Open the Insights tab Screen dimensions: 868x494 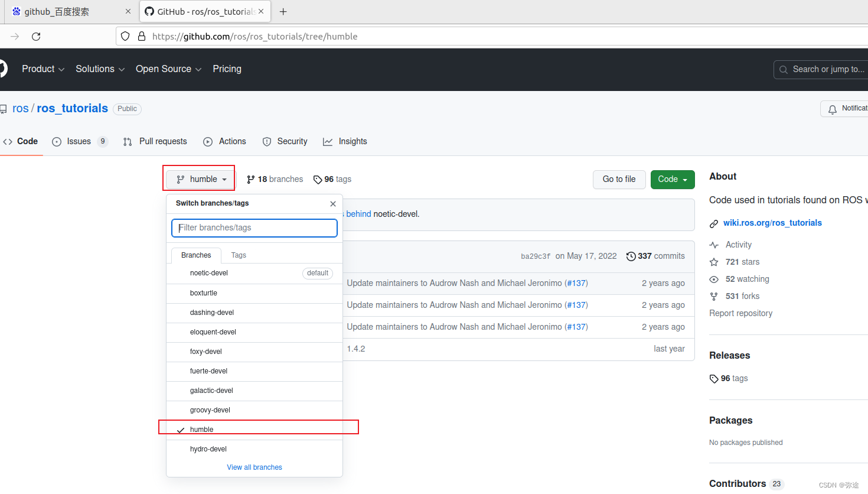point(345,141)
